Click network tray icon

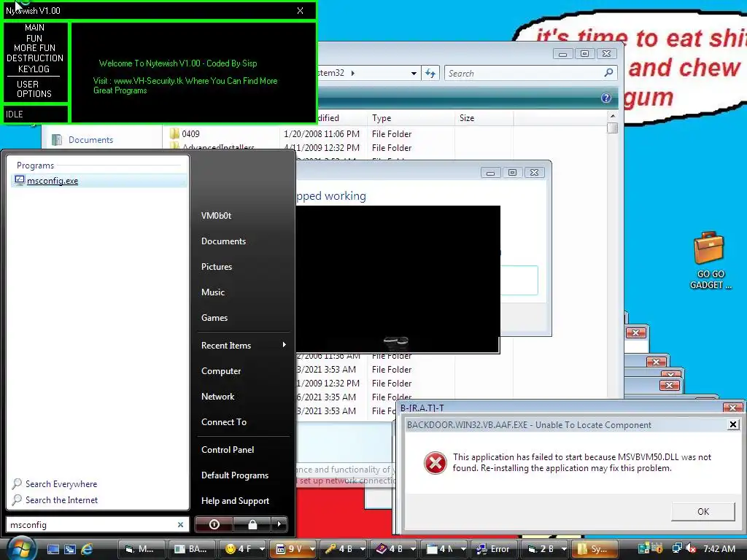(676, 548)
